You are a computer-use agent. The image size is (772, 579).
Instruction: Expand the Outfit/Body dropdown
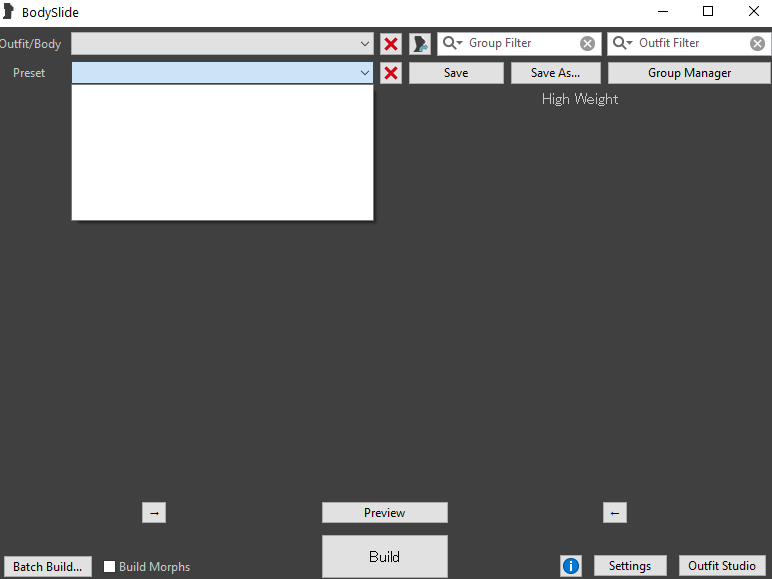pyautogui.click(x=365, y=44)
